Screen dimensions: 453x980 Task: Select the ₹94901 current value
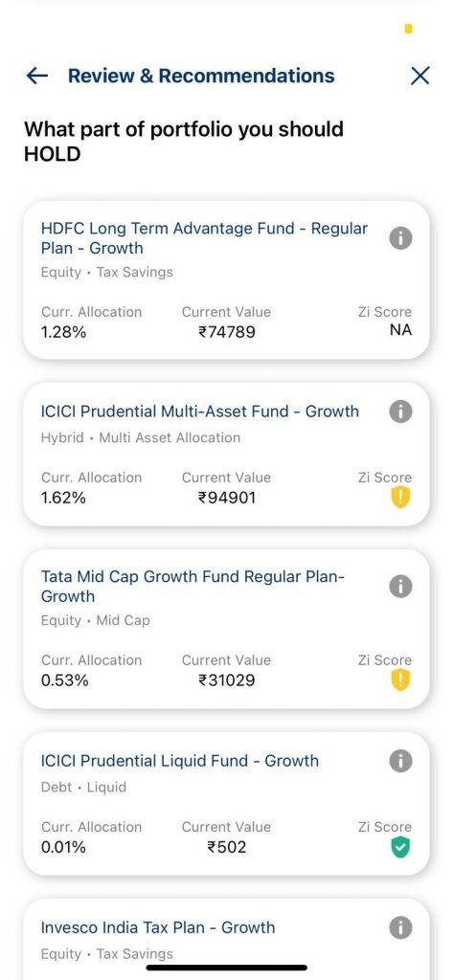[226, 498]
